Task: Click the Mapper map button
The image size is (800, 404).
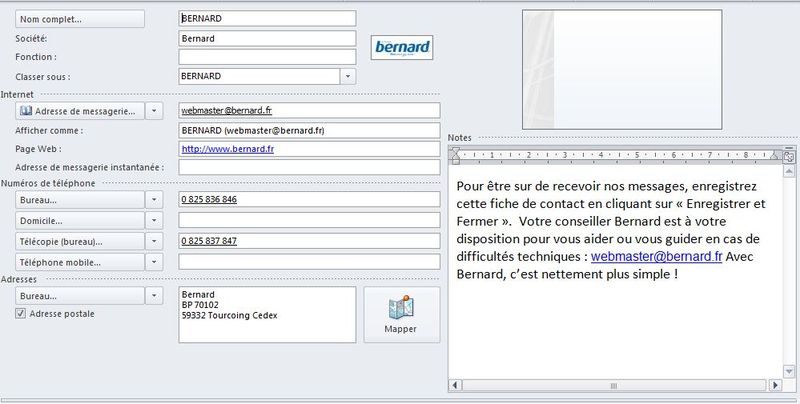Action: (x=402, y=315)
